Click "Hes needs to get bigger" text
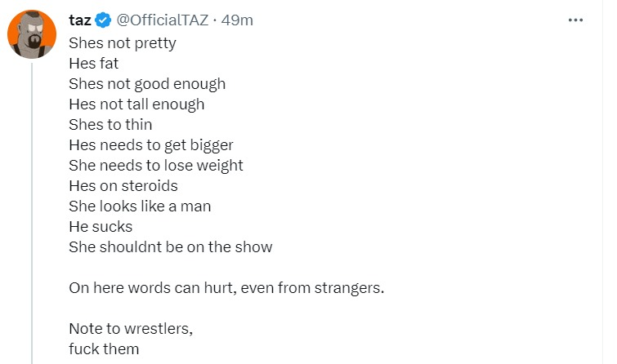The height and width of the screenshot is (364, 617). [151, 144]
